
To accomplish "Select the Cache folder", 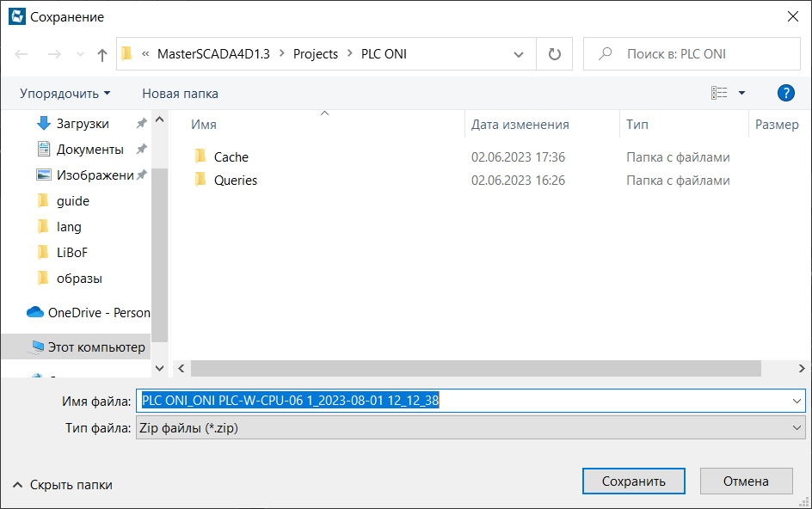I will [x=231, y=156].
